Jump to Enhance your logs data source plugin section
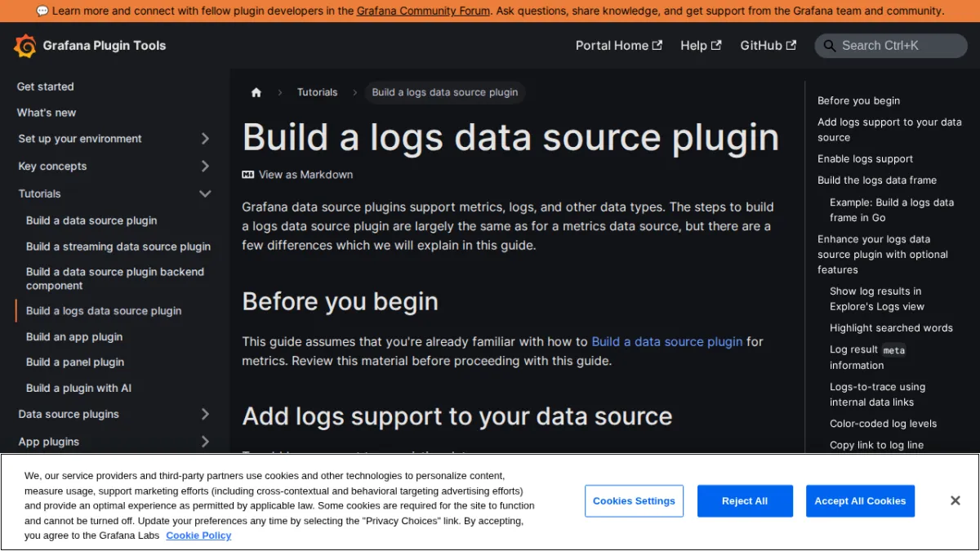980x551 pixels. 883,255
